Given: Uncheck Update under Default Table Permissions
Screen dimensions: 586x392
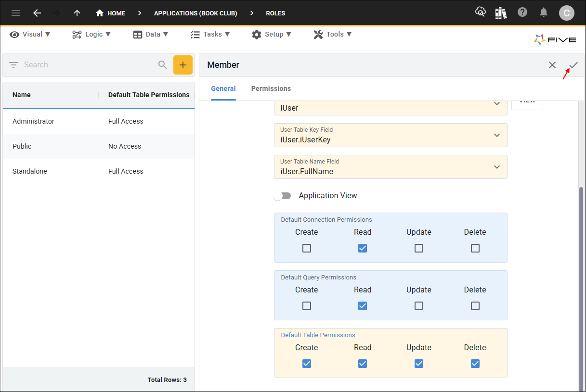Looking at the screenshot, I should [x=419, y=364].
